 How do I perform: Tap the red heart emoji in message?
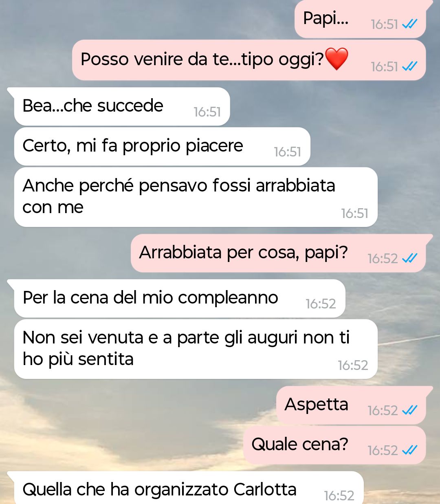337,59
